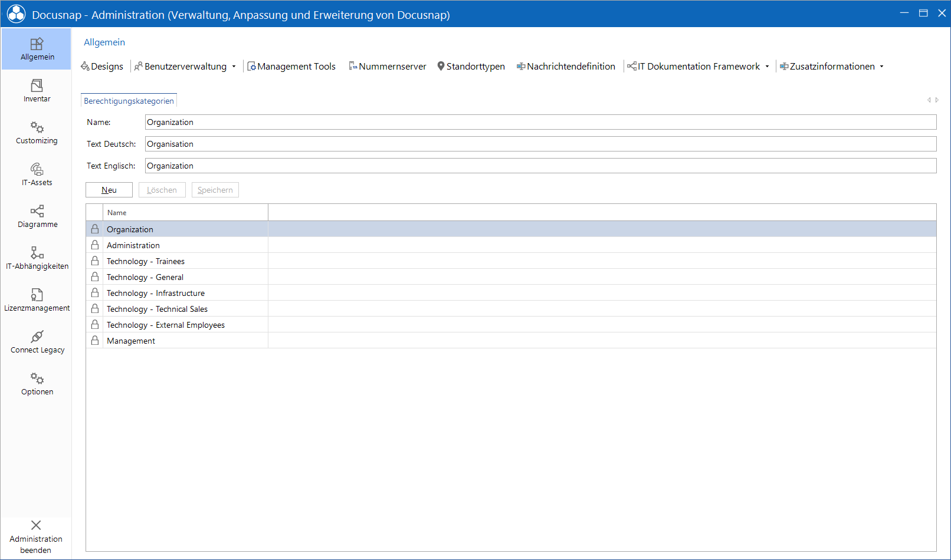This screenshot has height=560, width=951.
Task: Click Administration beenden to exit
Action: [36, 537]
